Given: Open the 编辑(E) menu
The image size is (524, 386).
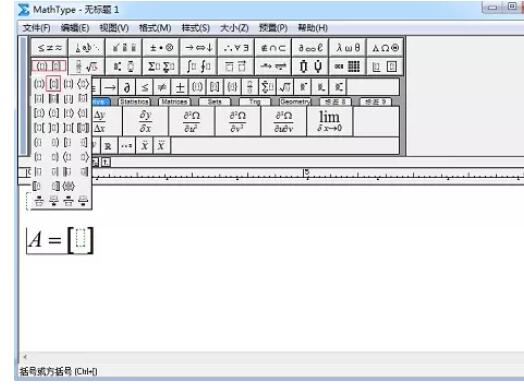Looking at the screenshot, I should click(x=75, y=28).
